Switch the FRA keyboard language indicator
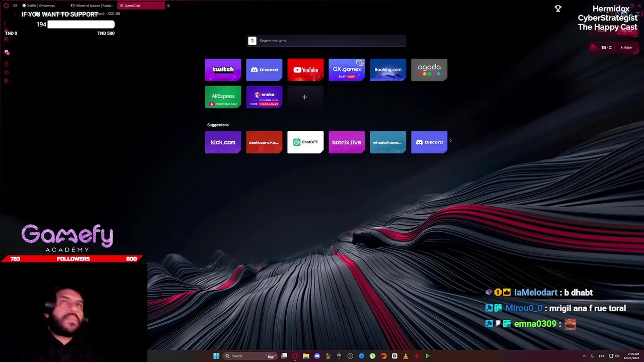Image resolution: width=644 pixels, height=362 pixels. (601, 356)
